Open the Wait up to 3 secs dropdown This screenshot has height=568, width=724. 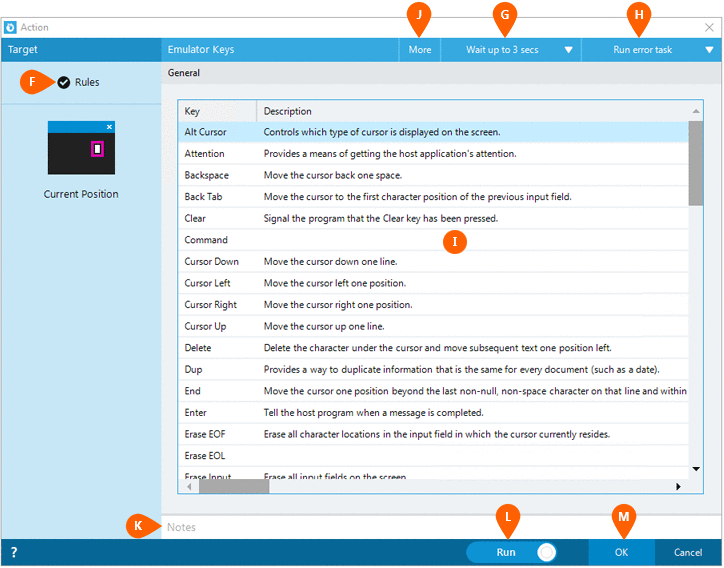pos(511,50)
